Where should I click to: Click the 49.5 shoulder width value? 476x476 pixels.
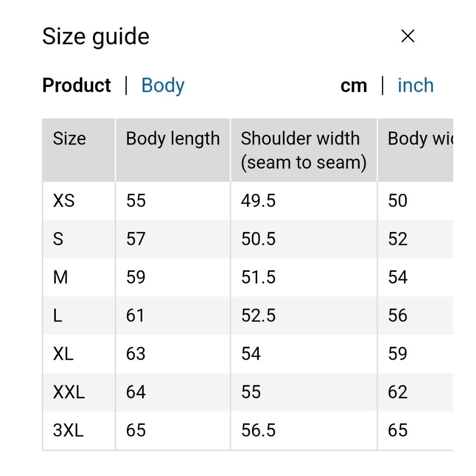[258, 201]
